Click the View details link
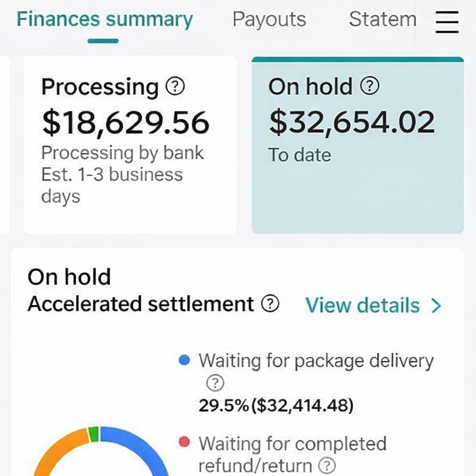This screenshot has height=476, width=476. click(362, 305)
